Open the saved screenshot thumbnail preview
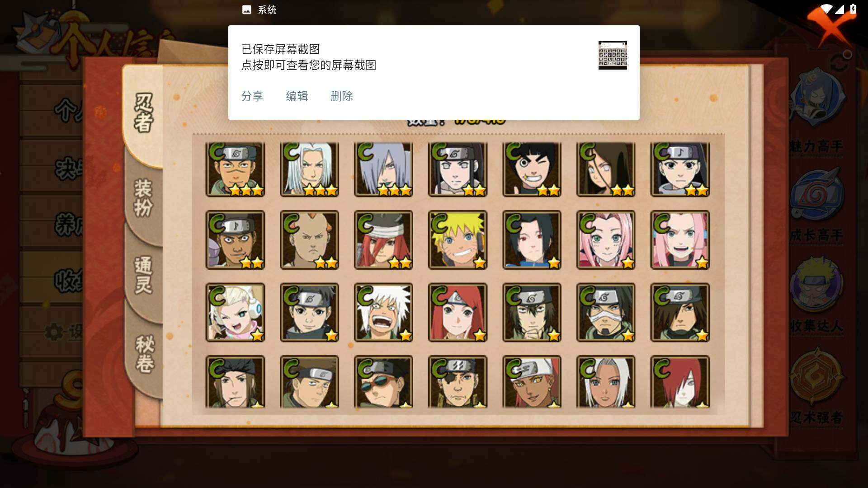 613,55
